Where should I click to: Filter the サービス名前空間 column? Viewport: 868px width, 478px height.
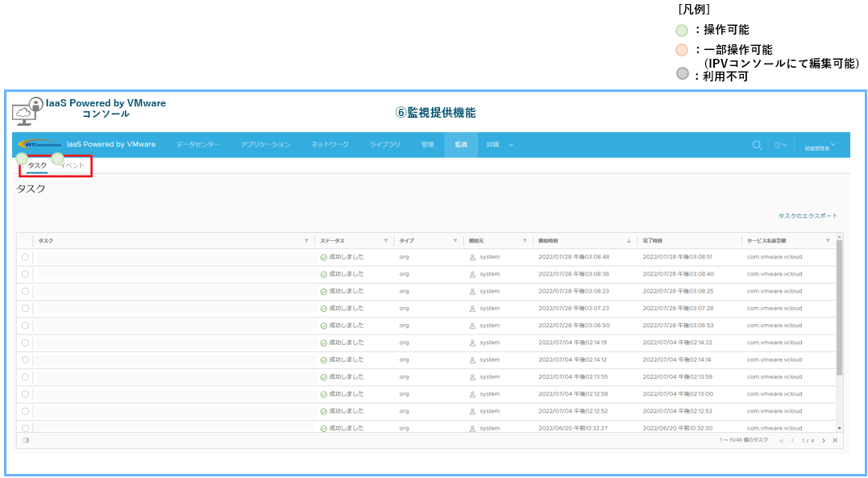click(827, 241)
